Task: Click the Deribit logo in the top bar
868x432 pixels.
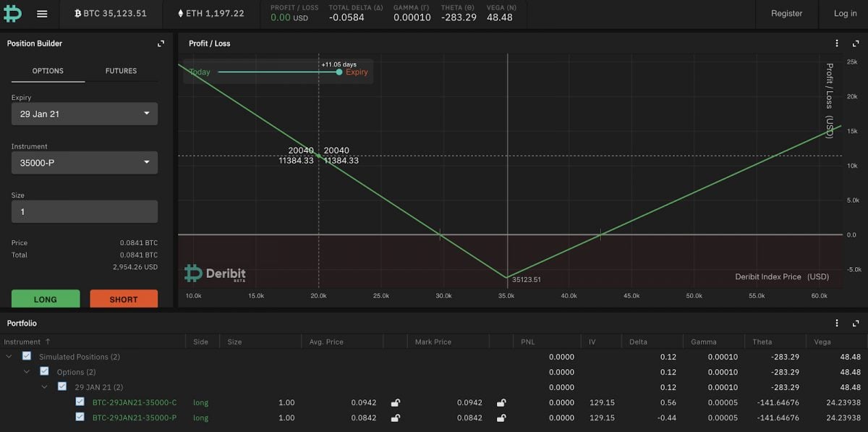Action: [x=12, y=14]
